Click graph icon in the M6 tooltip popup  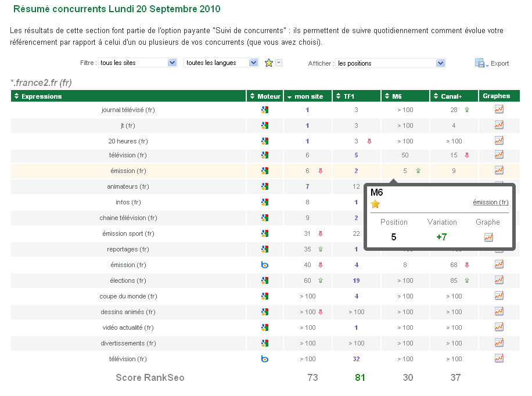point(488,237)
